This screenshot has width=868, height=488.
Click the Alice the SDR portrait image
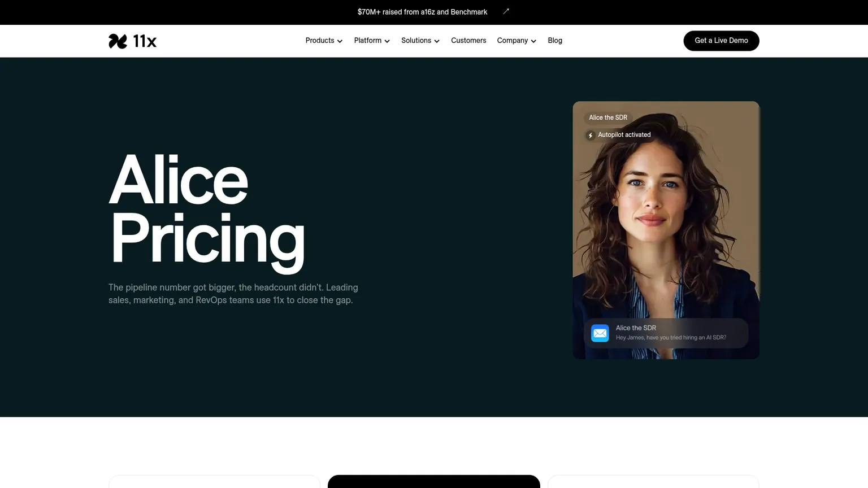pos(666,230)
